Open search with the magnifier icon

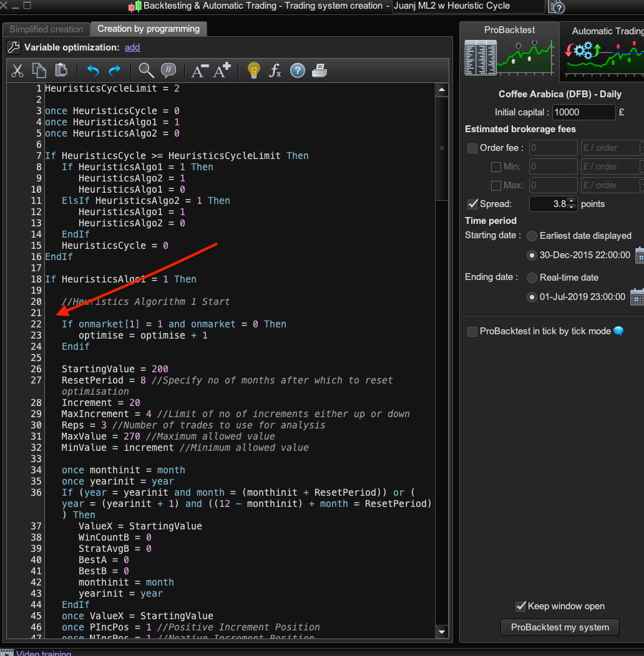pyautogui.click(x=146, y=70)
